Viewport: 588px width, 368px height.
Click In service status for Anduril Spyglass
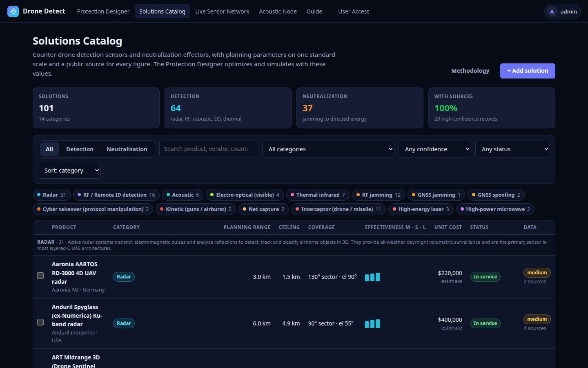(485, 323)
